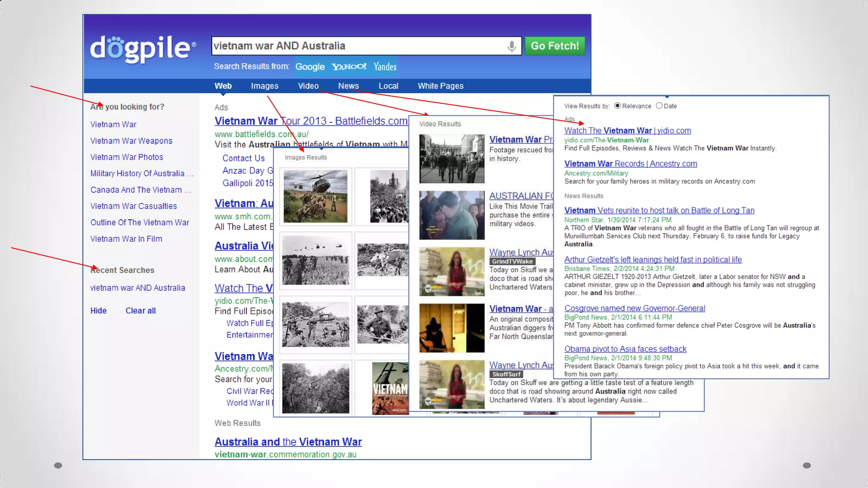Click the Yahoo source logo
868x488 pixels.
[349, 67]
